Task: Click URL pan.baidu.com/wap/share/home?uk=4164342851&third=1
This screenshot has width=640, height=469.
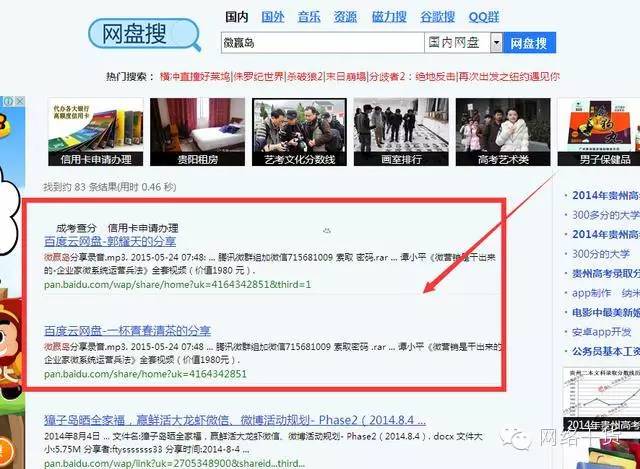Action: click(x=178, y=284)
